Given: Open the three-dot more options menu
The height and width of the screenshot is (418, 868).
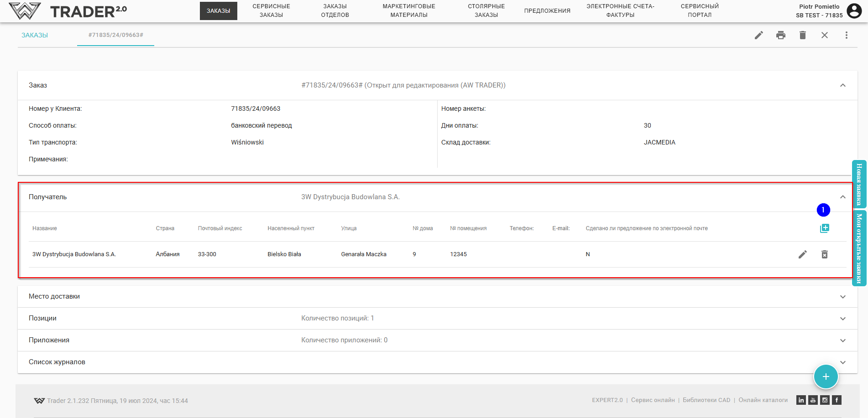Looking at the screenshot, I should coord(846,35).
